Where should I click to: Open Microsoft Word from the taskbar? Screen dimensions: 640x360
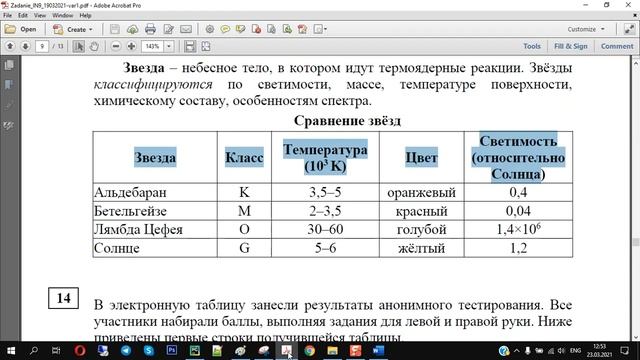pos(378,351)
